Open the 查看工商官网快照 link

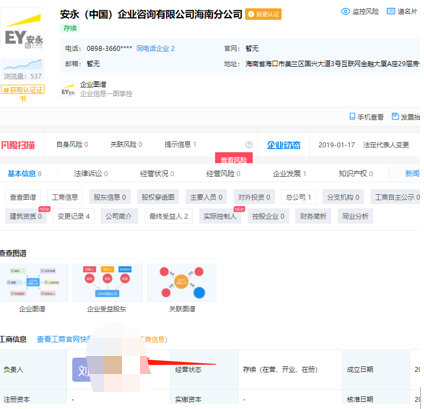63,339
